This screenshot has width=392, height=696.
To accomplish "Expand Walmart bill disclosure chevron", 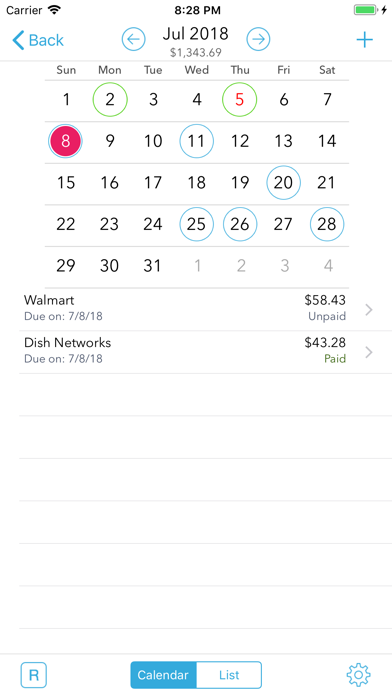I will [x=368, y=310].
